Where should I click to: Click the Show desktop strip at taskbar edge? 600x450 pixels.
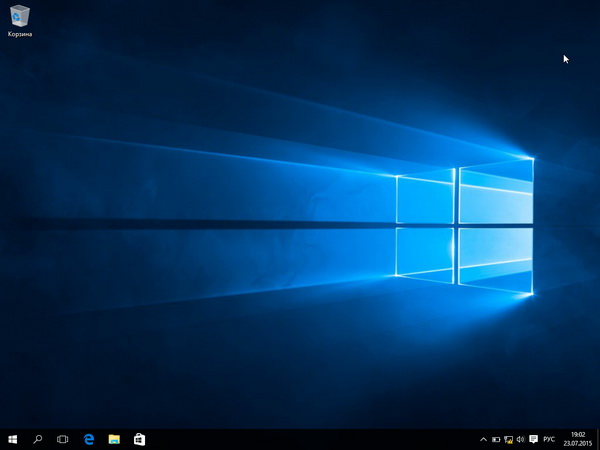pos(598,439)
